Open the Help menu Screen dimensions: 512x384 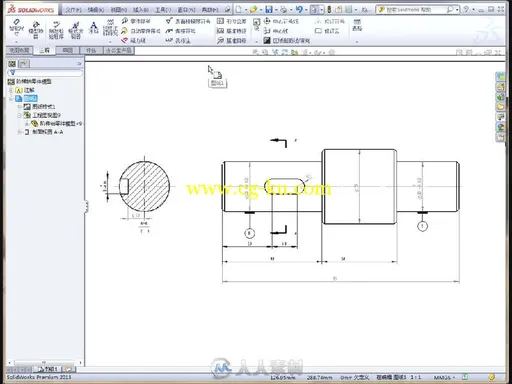210,10
